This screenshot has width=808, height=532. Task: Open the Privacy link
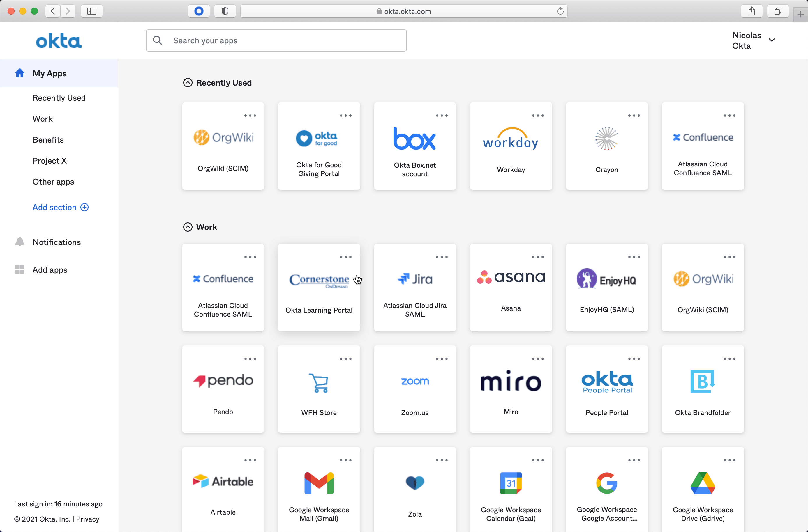[87, 519]
